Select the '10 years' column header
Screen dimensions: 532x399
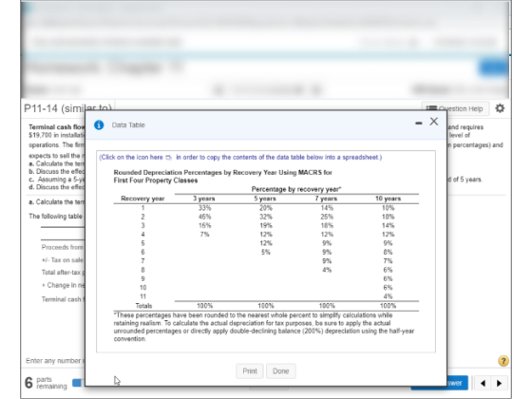pyautogui.click(x=388, y=199)
